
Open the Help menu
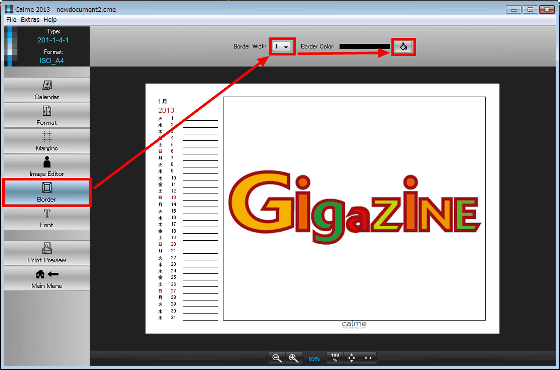pyautogui.click(x=50, y=20)
